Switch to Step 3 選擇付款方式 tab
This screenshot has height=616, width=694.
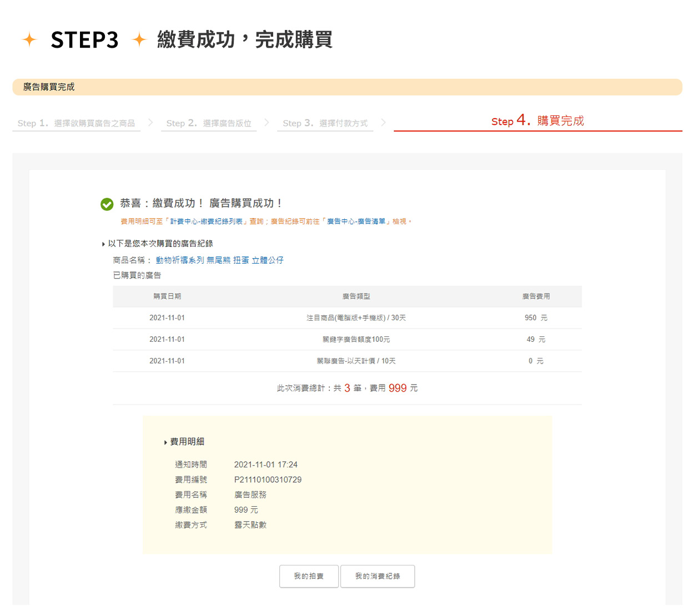pyautogui.click(x=325, y=123)
